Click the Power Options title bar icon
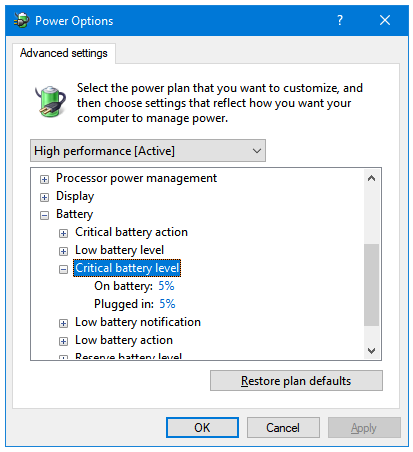413x452 pixels. click(x=21, y=20)
